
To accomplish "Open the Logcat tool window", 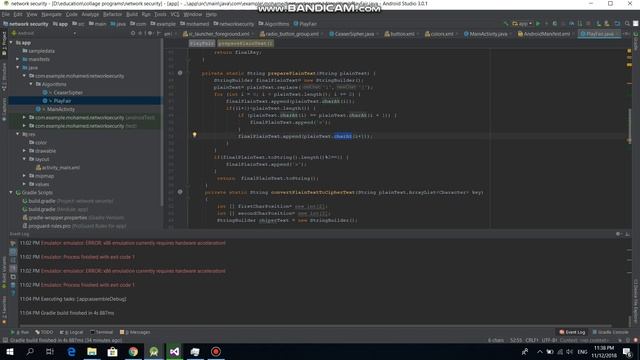I will point(71,332).
